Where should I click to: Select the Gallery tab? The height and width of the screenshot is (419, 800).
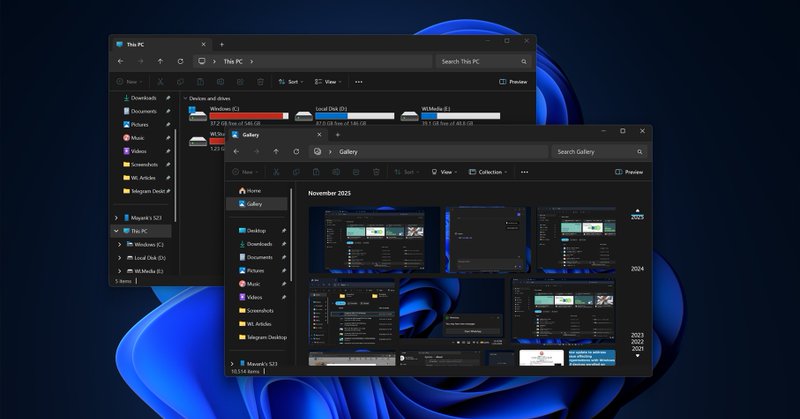pyautogui.click(x=276, y=135)
